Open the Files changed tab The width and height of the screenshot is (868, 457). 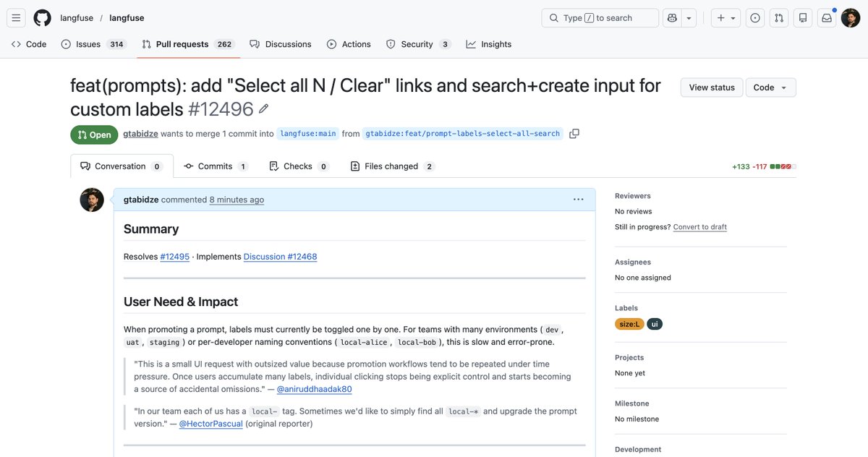coord(393,166)
